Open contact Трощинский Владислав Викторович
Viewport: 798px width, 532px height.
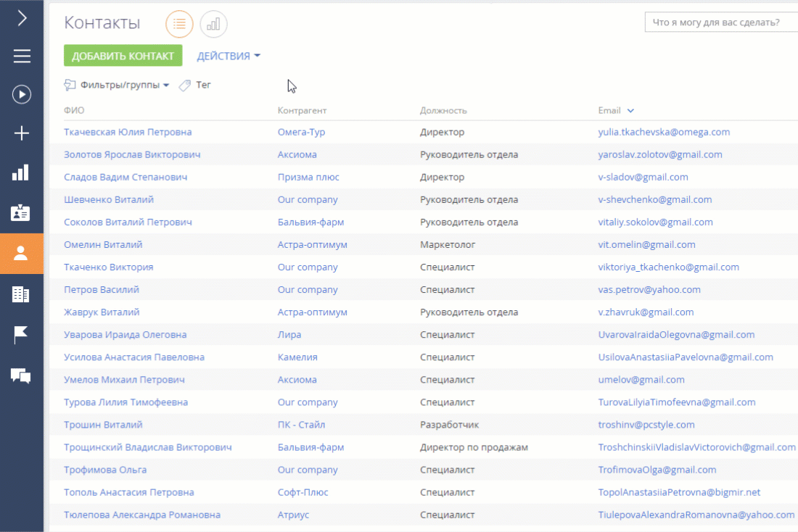pos(147,447)
